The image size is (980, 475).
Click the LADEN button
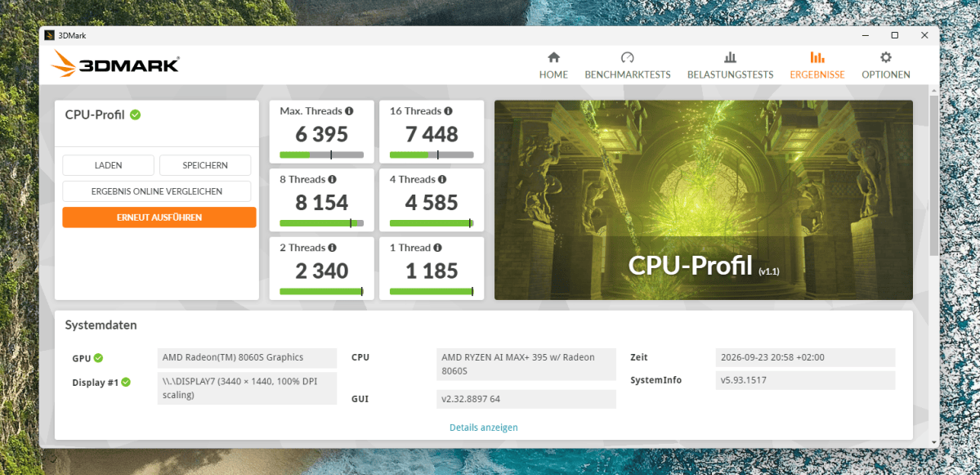click(108, 166)
